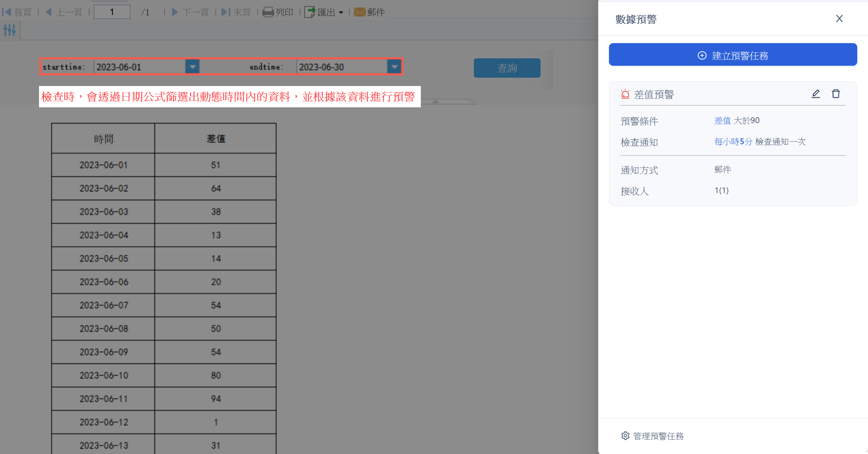Send report via 郵件 mail icon
Image resolution: width=868 pixels, height=454 pixels.
(369, 12)
